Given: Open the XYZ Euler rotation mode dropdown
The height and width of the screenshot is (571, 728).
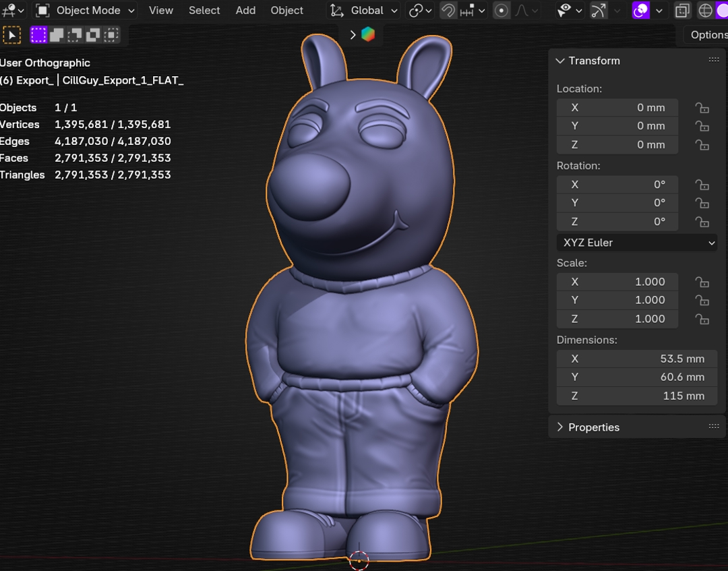Looking at the screenshot, I should [x=636, y=243].
